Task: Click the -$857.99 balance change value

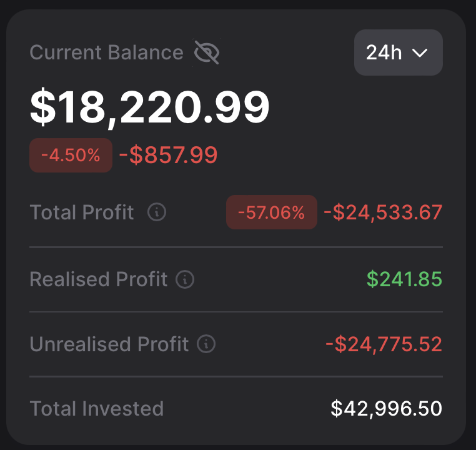Action: 168,155
